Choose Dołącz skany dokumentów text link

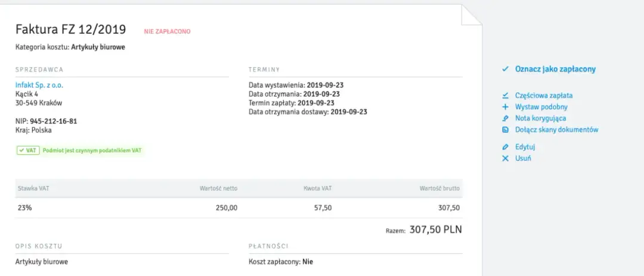click(556, 130)
